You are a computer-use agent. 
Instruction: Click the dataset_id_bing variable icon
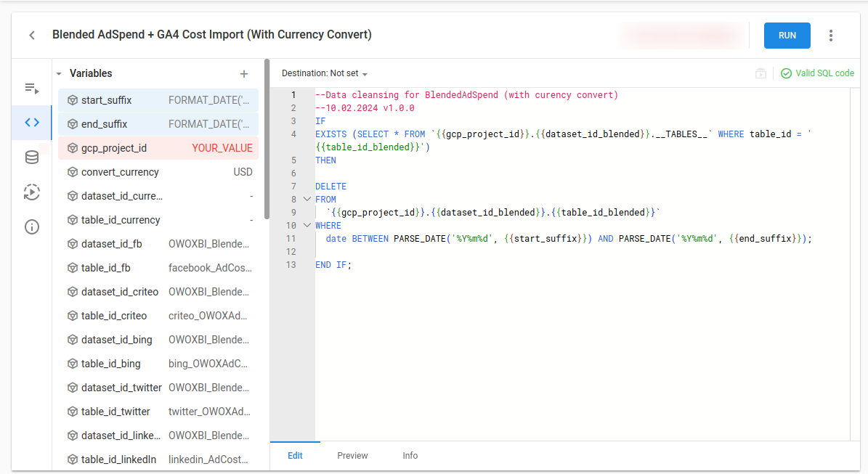point(73,340)
